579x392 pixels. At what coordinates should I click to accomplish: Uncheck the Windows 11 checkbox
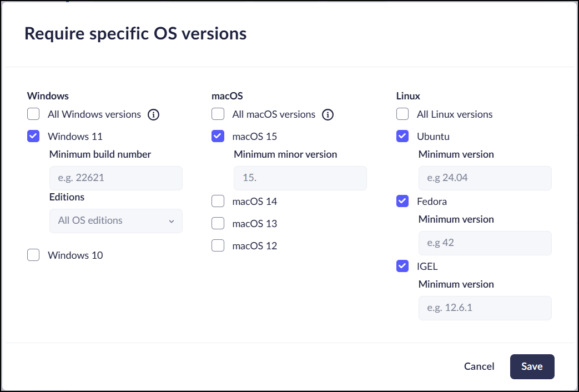tap(33, 137)
